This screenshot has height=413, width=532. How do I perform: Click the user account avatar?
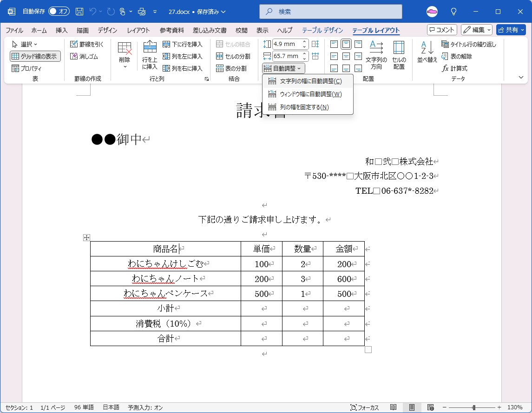432,12
